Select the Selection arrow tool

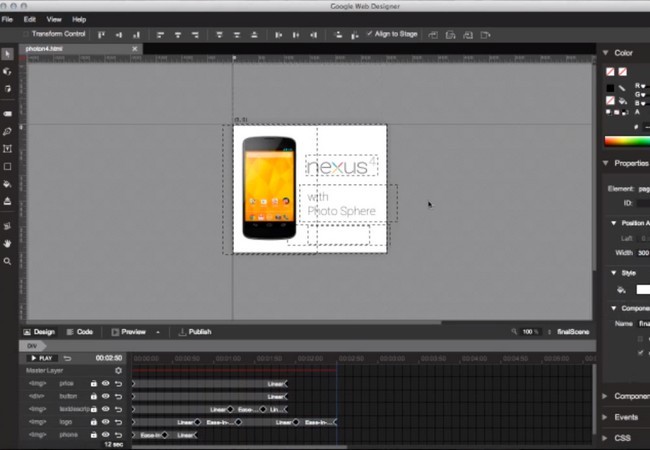[x=7, y=54]
